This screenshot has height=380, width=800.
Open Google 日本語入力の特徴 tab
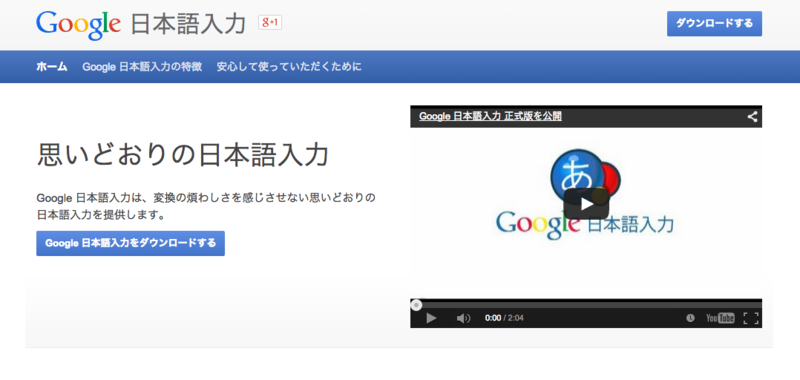coord(142,66)
